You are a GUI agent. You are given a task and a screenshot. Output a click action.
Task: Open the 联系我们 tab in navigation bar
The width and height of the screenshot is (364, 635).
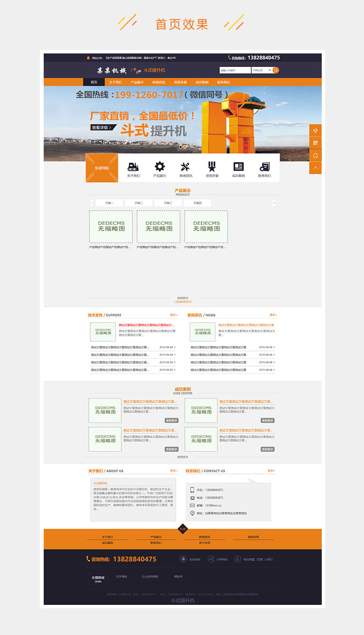[x=224, y=82]
